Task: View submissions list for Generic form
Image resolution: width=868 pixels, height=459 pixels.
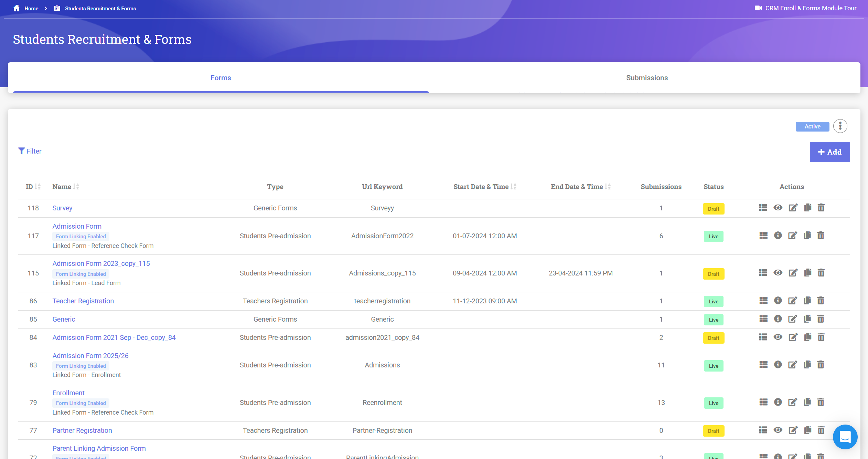Action: 763,319
